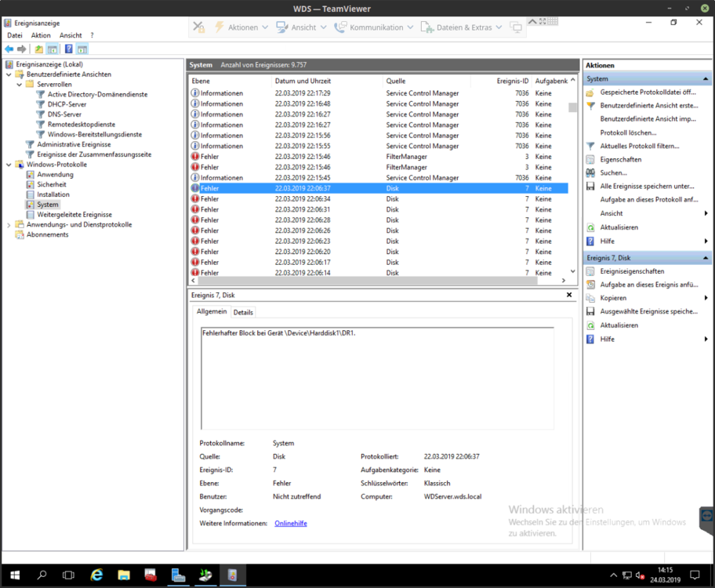
Task: Click the Eigenschaften icon in Aktionen
Action: pos(591,159)
